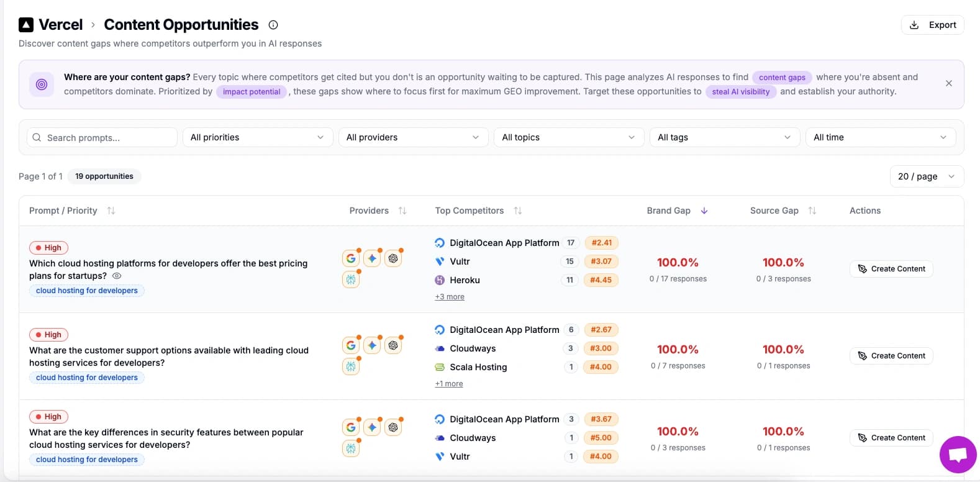Viewport: 980px width, 482px height.
Task: Click the purple target icon in banner
Action: [x=42, y=84]
